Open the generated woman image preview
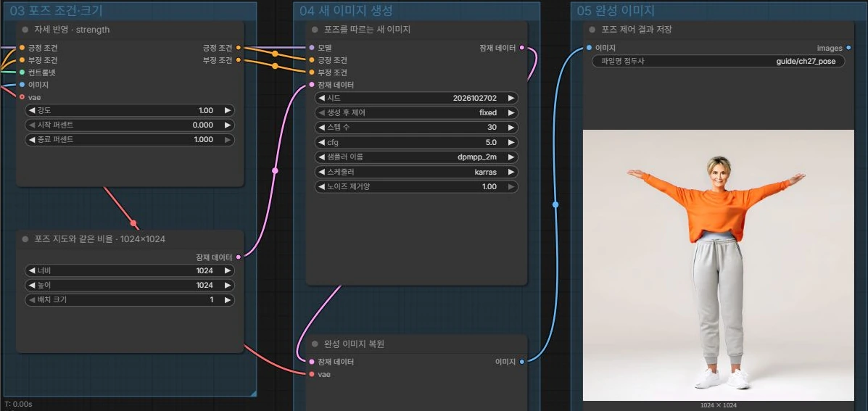Viewport: 868px width, 411px height. (719, 265)
